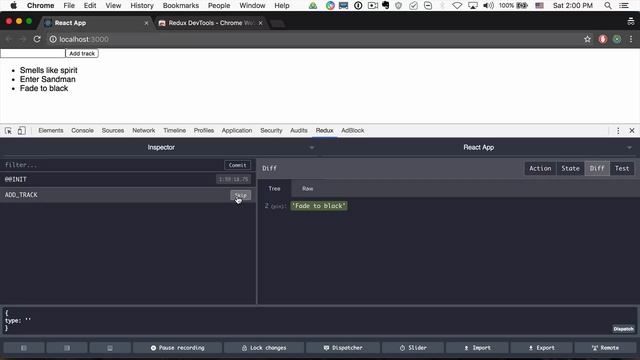Click the Import button
The height and width of the screenshot is (360, 640).
[x=477, y=348]
